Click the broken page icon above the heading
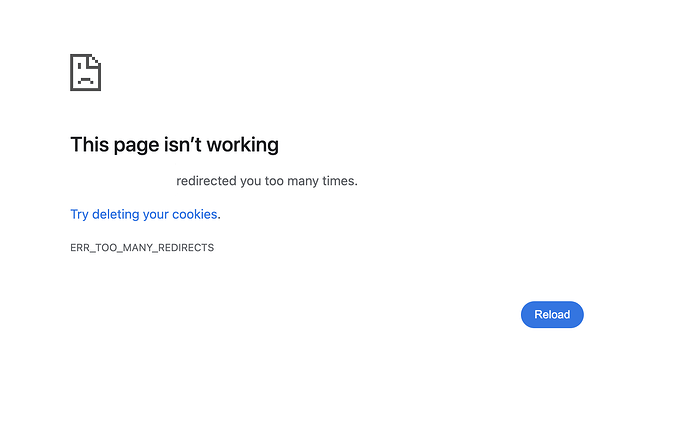The height and width of the screenshot is (439, 690). tap(86, 72)
